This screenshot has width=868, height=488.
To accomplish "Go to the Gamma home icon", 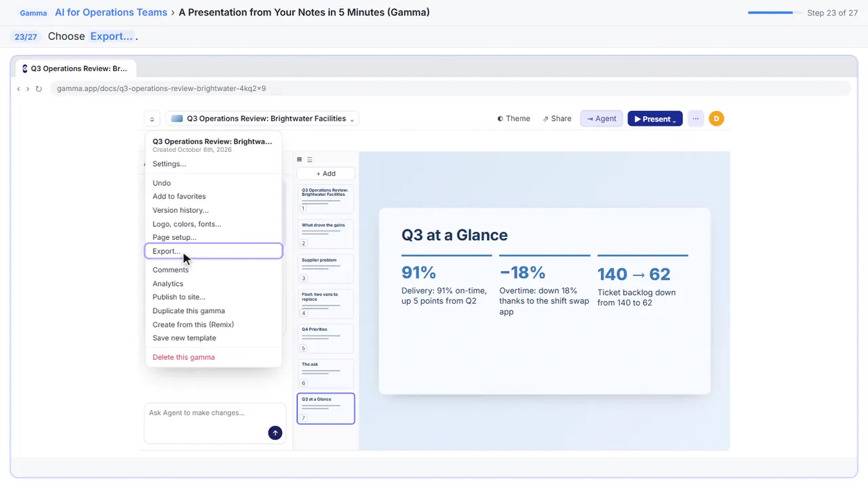I will pyautogui.click(x=152, y=119).
